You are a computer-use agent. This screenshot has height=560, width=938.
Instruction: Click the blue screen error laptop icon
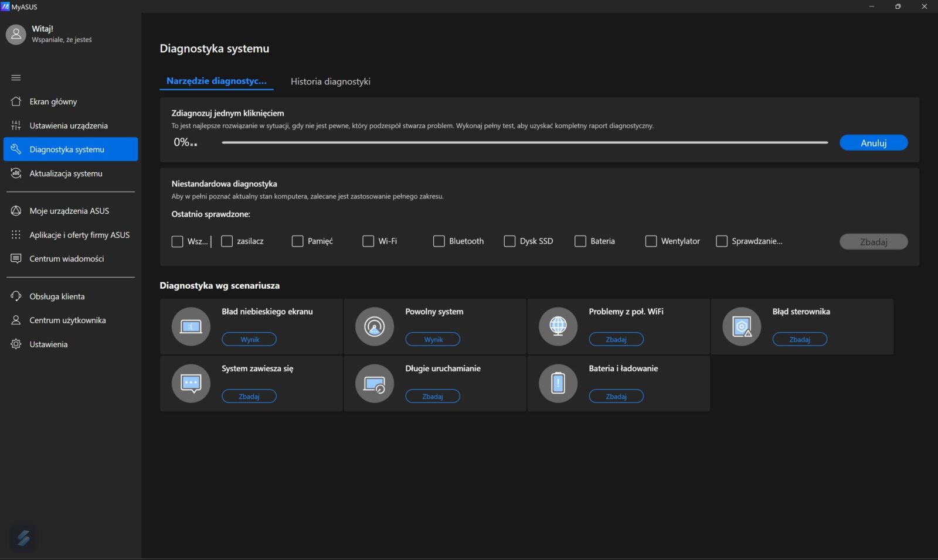coord(191,326)
